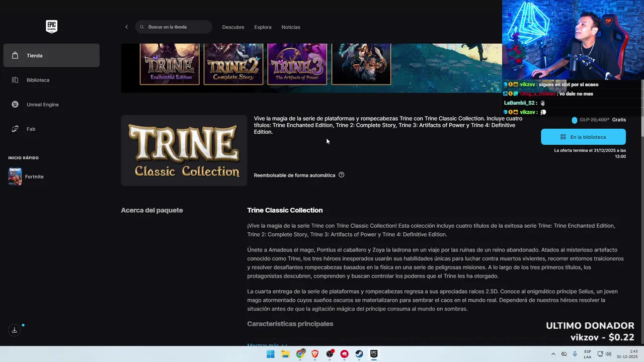644x362 pixels.
Task: Open the Unreal Engine section
Action: click(x=51, y=105)
